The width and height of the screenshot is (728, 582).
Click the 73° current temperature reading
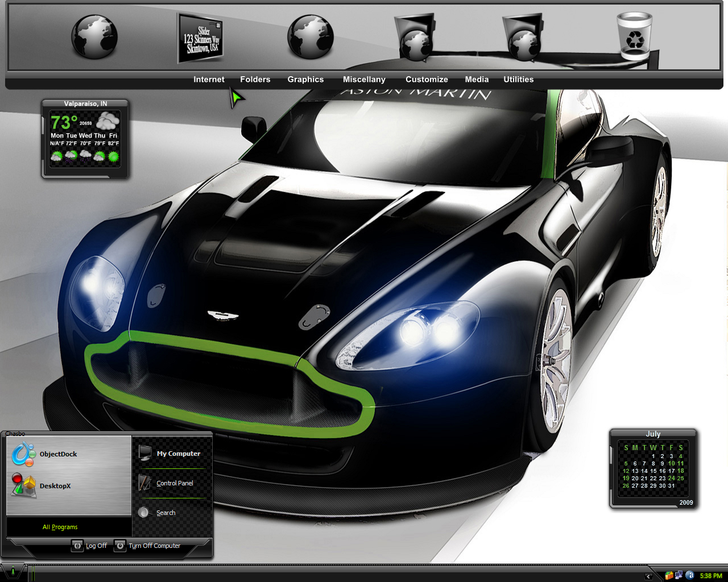64,122
